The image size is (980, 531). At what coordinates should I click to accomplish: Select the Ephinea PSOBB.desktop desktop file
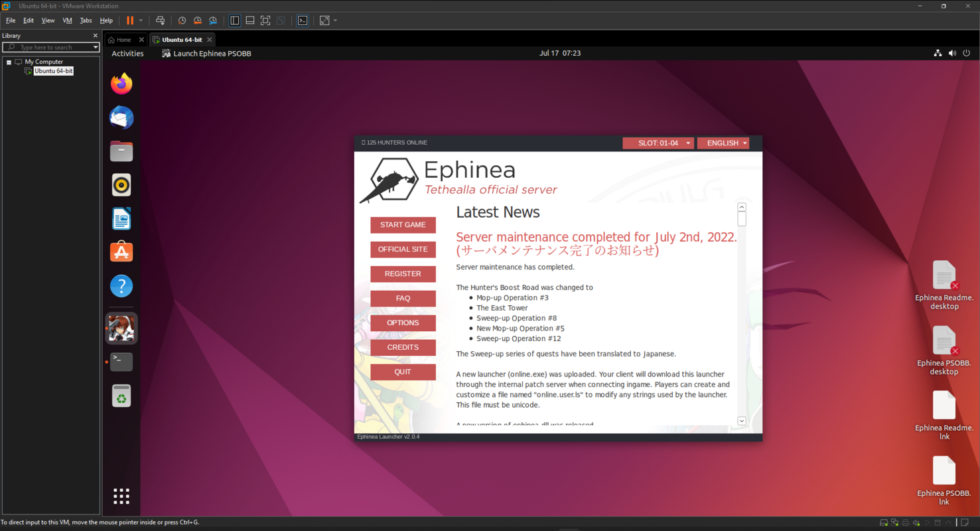944,350
